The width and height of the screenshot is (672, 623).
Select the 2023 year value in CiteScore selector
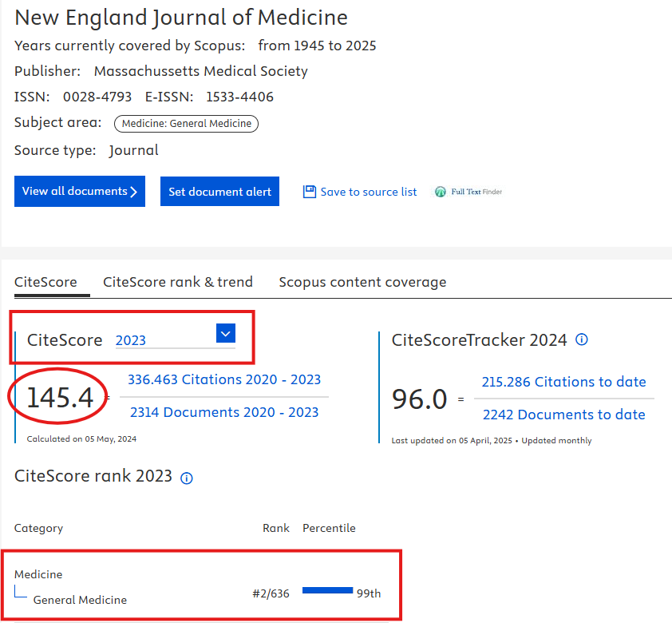pyautogui.click(x=131, y=340)
